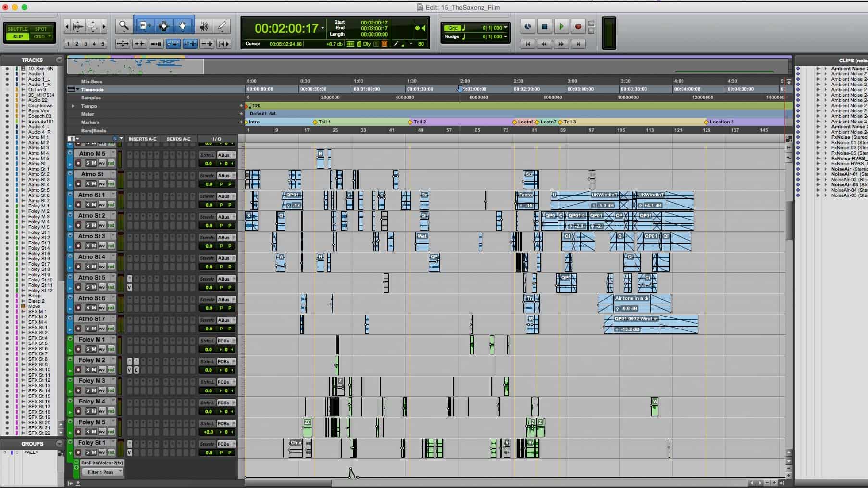The width and height of the screenshot is (868, 488).
Task: Select the Scrubber speaker tool
Action: pos(203,26)
